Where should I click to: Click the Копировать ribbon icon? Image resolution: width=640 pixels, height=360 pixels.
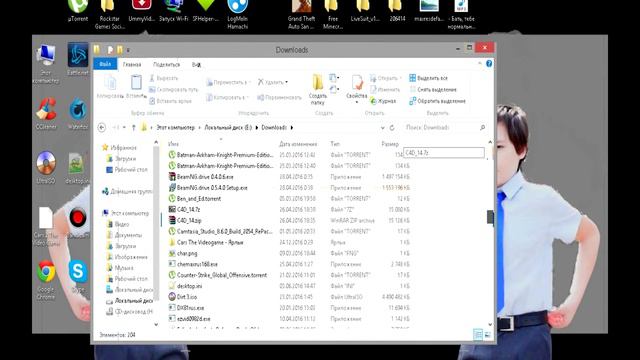[110, 87]
